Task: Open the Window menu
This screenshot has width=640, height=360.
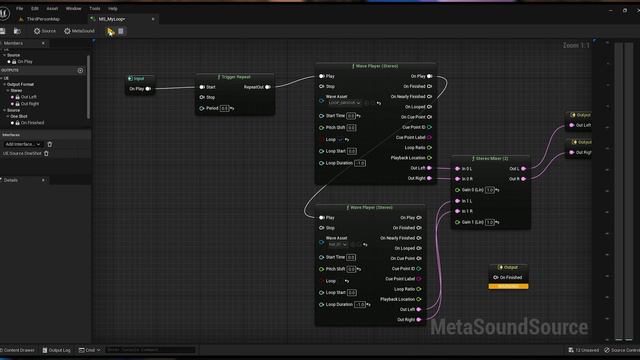Action: pos(73,9)
